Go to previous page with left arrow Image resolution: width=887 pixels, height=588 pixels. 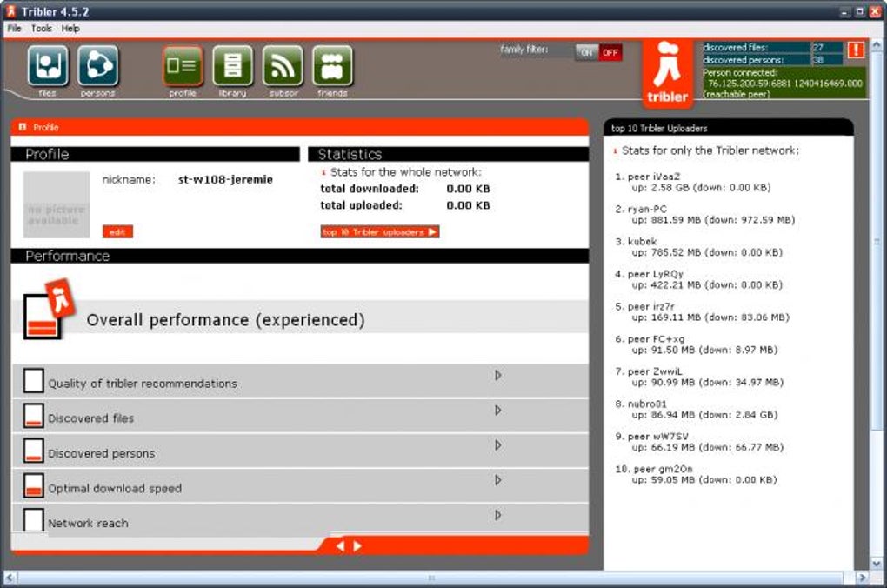(340, 546)
